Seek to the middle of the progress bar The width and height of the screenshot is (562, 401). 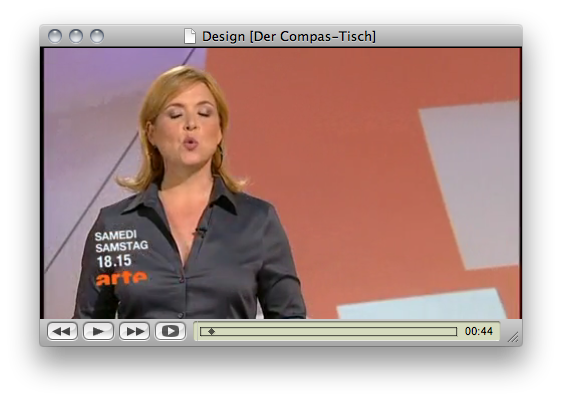(x=328, y=331)
